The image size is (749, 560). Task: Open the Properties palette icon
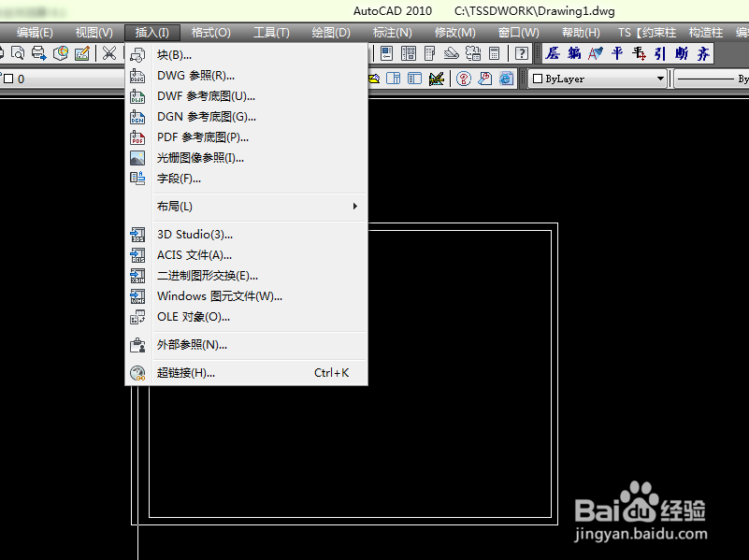(x=387, y=53)
